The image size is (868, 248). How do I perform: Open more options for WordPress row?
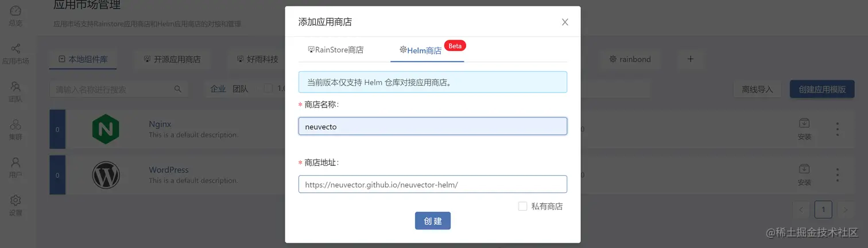[838, 175]
